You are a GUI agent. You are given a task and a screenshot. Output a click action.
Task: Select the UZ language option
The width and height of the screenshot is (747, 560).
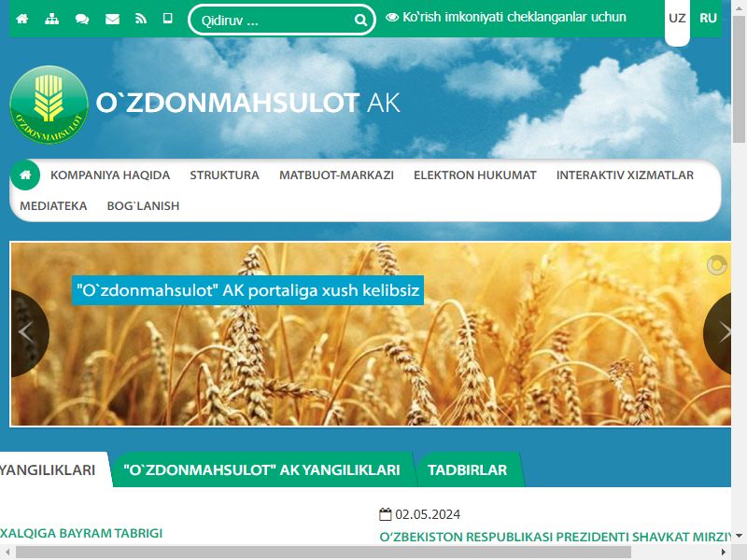[677, 19]
